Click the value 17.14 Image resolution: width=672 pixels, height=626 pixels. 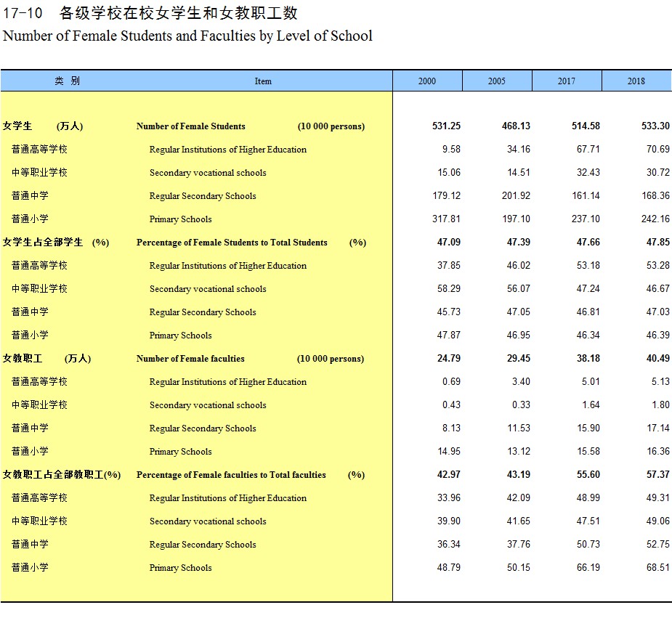coord(658,428)
